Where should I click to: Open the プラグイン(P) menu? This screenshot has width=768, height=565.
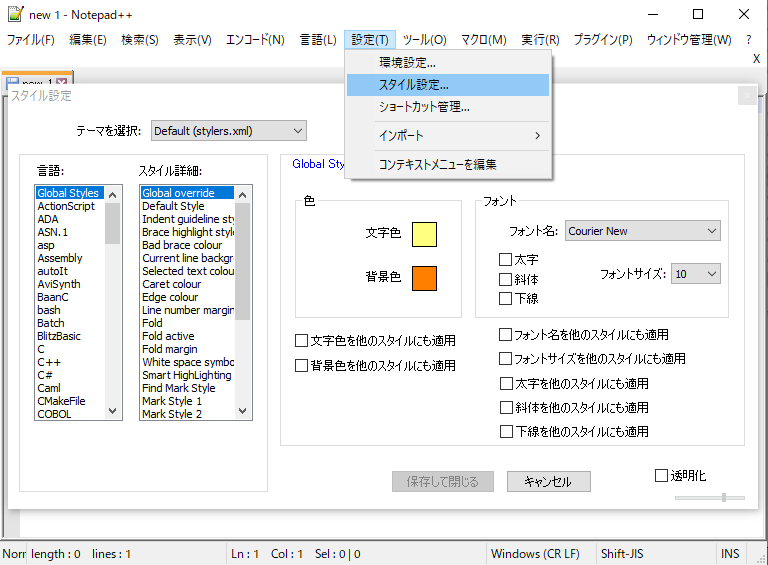pos(603,40)
